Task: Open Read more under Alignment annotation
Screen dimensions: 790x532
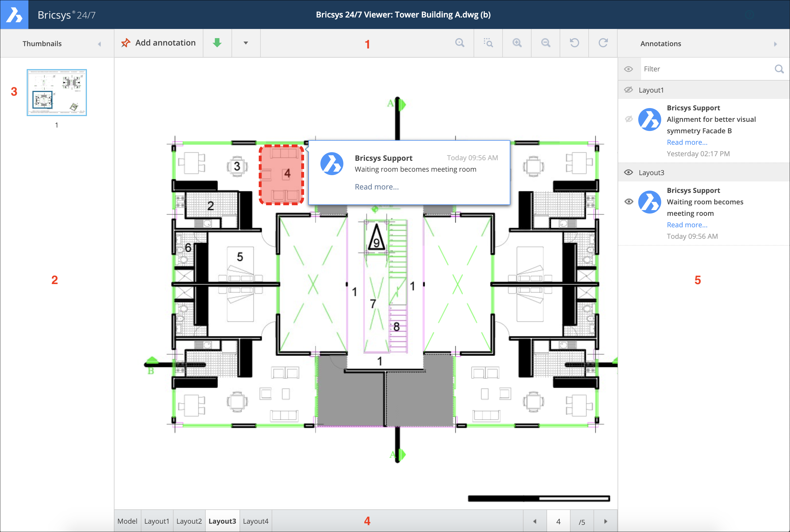Action: point(687,142)
